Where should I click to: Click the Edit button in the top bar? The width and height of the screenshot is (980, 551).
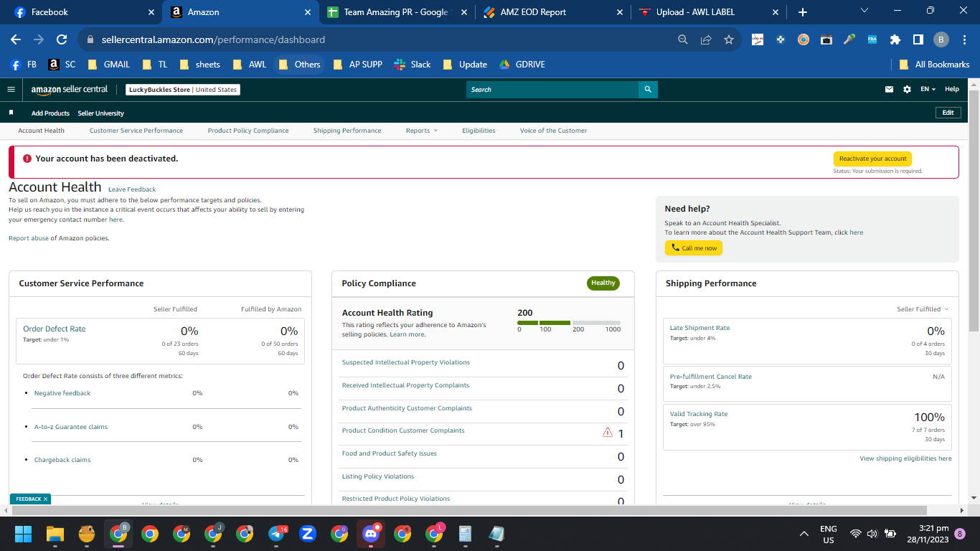tap(948, 113)
